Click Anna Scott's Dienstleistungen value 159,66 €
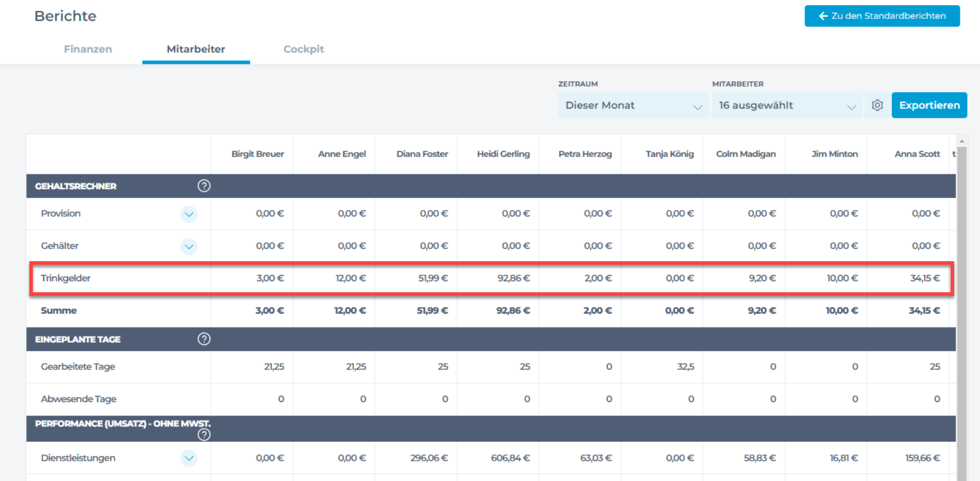980x481 pixels. tap(922, 458)
